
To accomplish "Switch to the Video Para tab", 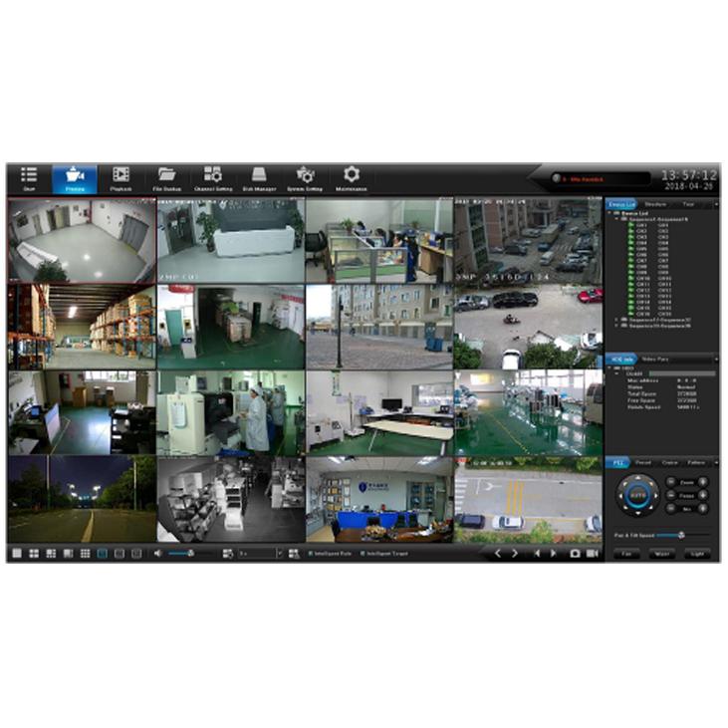I will coord(654,358).
